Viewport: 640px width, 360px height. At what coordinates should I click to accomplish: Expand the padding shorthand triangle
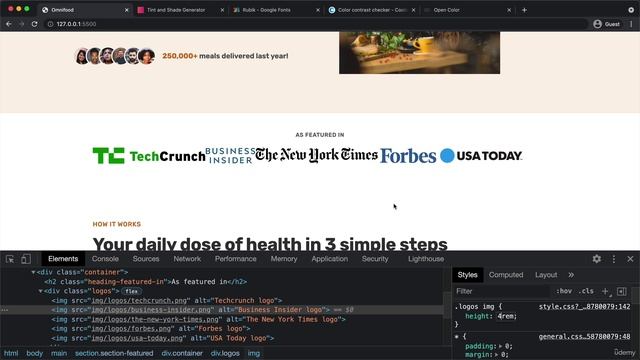tap(500, 346)
